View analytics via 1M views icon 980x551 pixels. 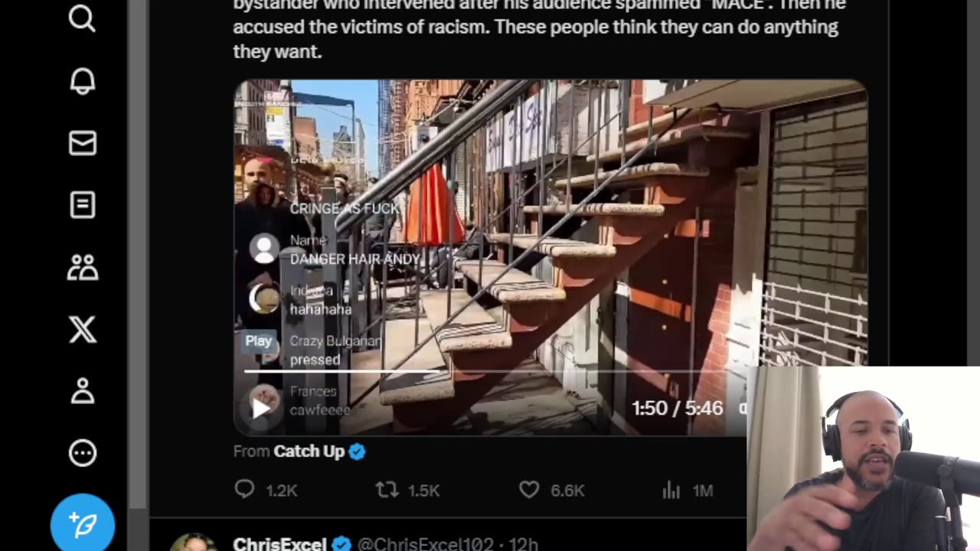pyautogui.click(x=671, y=490)
